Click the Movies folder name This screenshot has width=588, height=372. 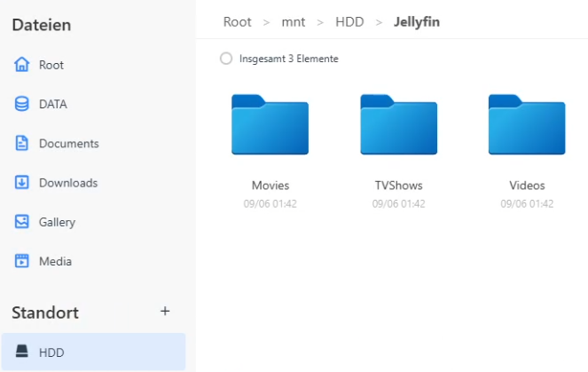(x=270, y=186)
